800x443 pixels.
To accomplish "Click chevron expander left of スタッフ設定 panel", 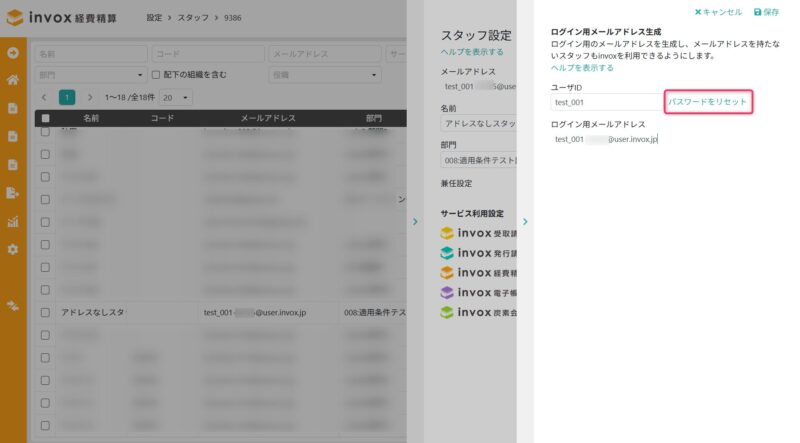I will click(x=415, y=222).
